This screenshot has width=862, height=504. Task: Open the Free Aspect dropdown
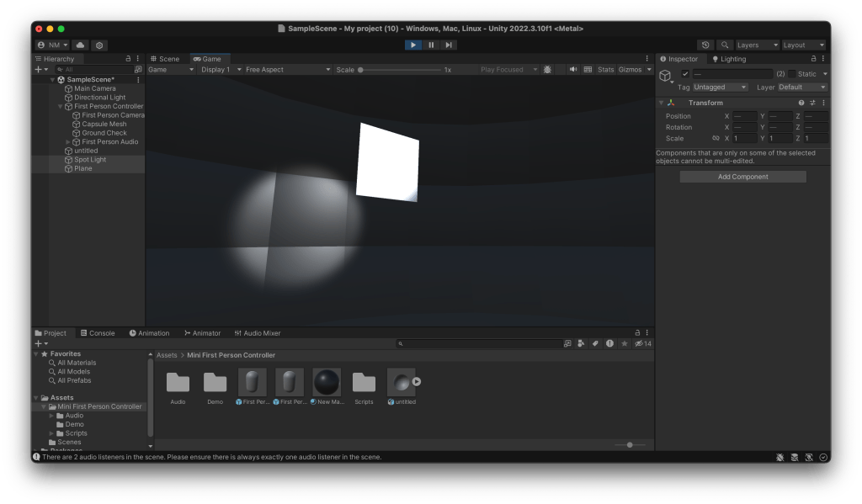pos(285,70)
